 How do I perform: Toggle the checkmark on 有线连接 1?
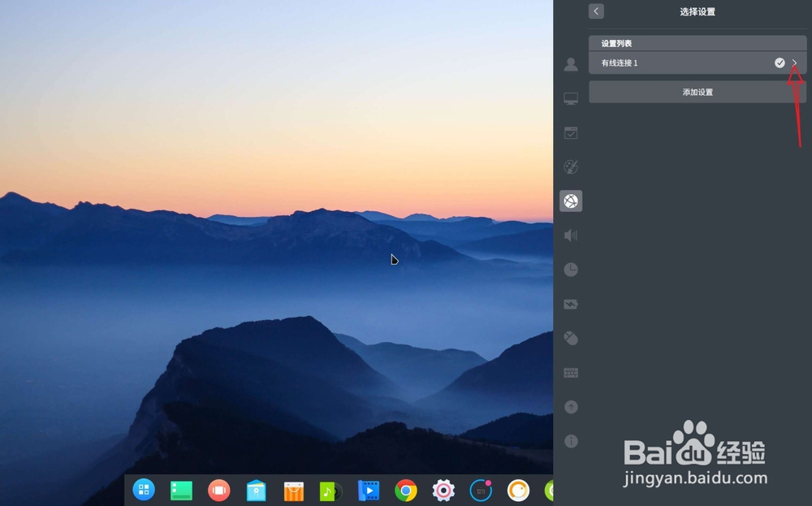point(780,63)
